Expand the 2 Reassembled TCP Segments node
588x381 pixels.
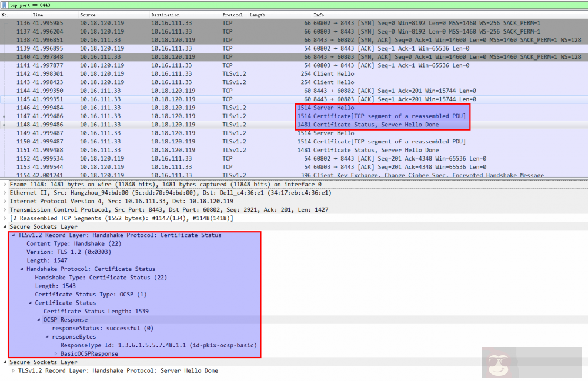[x=5, y=218]
